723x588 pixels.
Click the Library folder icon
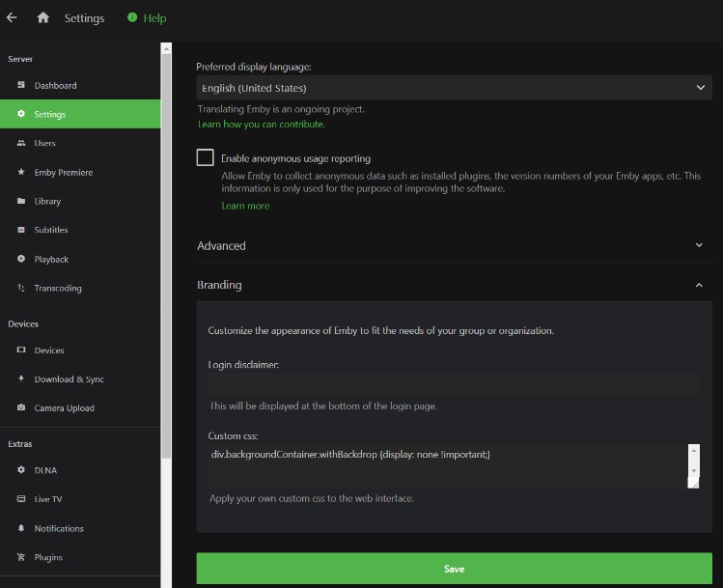coord(21,201)
